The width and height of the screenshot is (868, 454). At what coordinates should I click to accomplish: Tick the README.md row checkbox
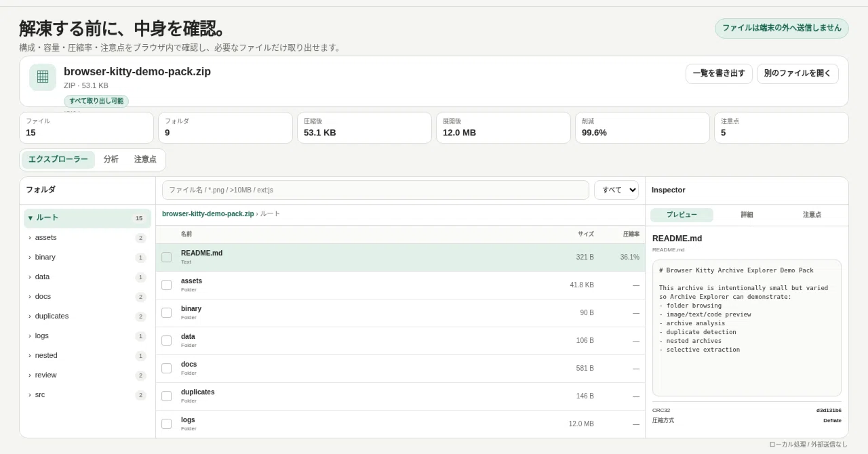[166, 257]
